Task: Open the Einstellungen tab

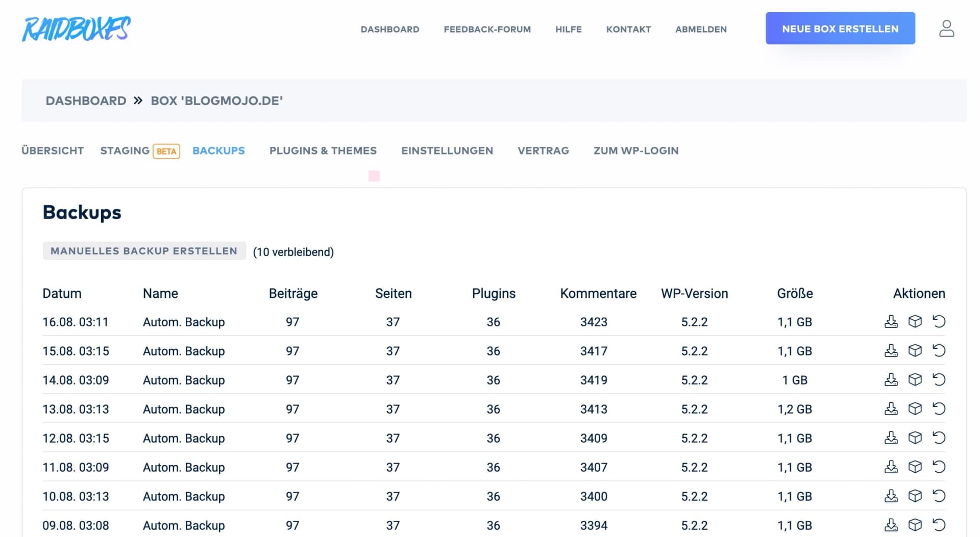Action: point(447,150)
